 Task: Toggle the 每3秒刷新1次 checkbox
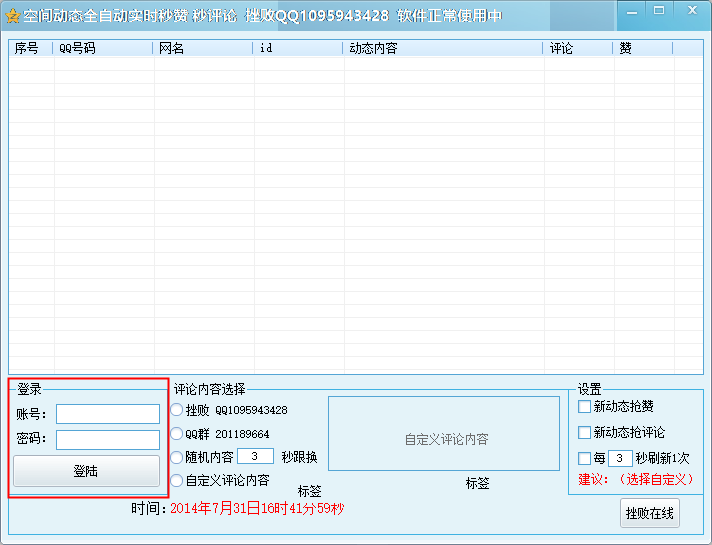[584, 458]
